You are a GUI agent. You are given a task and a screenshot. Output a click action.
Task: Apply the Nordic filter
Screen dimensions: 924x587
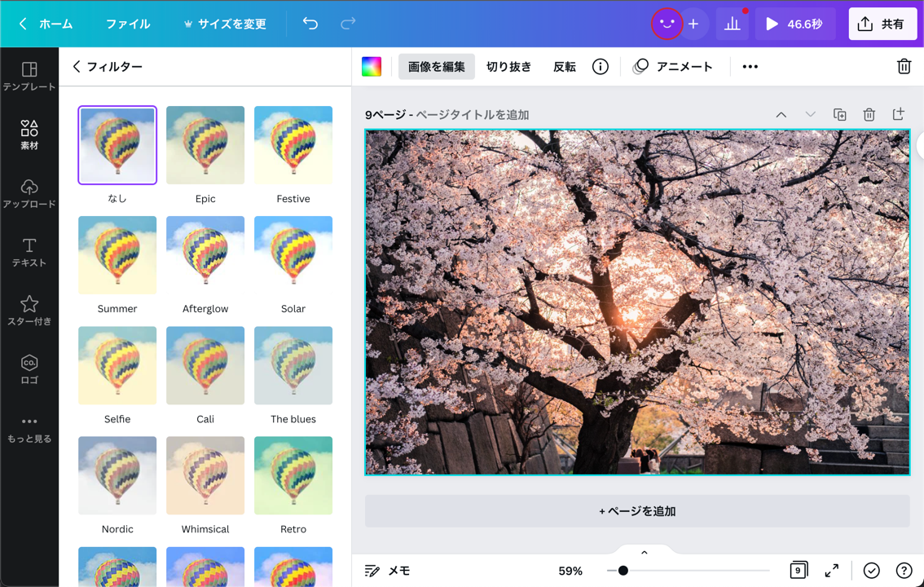[x=117, y=475]
